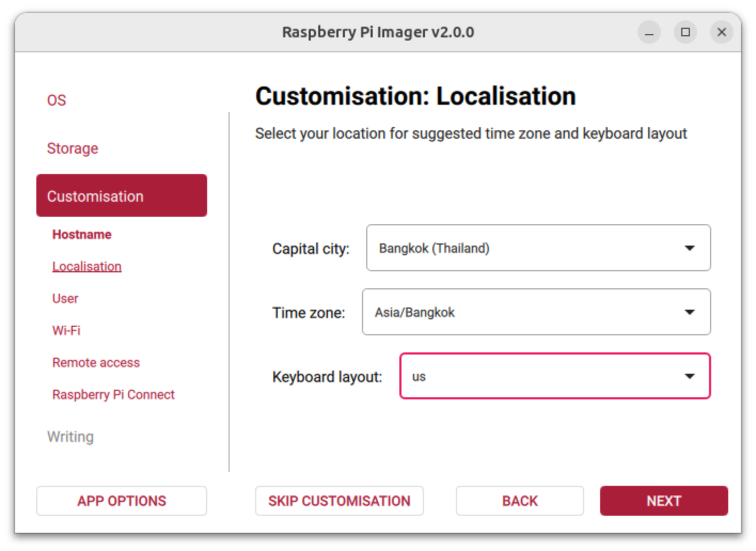
Task: Go to Remote access settings
Action: click(x=96, y=363)
